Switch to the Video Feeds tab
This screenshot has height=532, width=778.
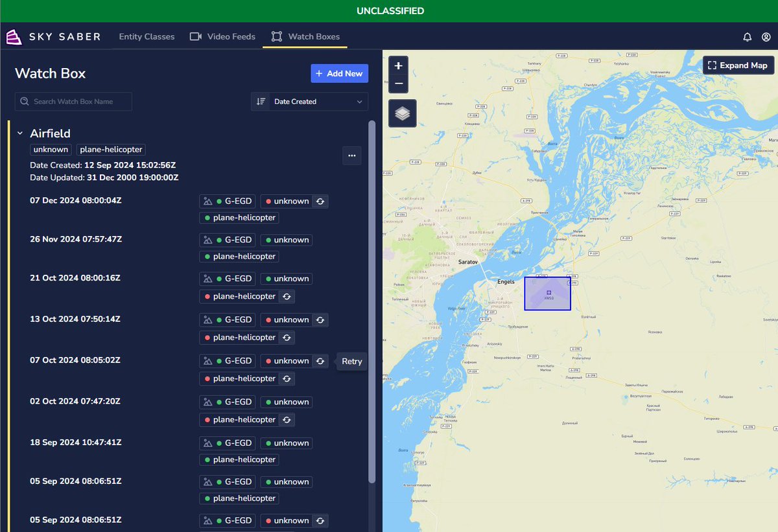[x=222, y=37]
